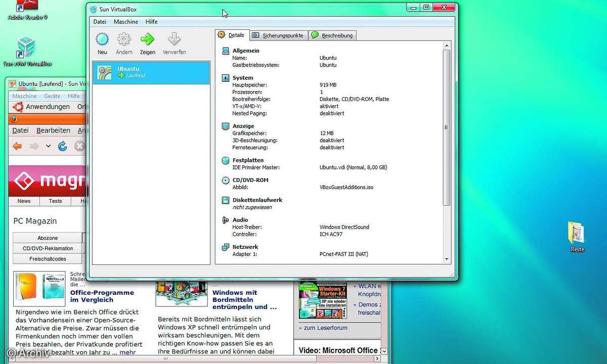
Task: Open the News tab on webpage
Action: click(24, 201)
